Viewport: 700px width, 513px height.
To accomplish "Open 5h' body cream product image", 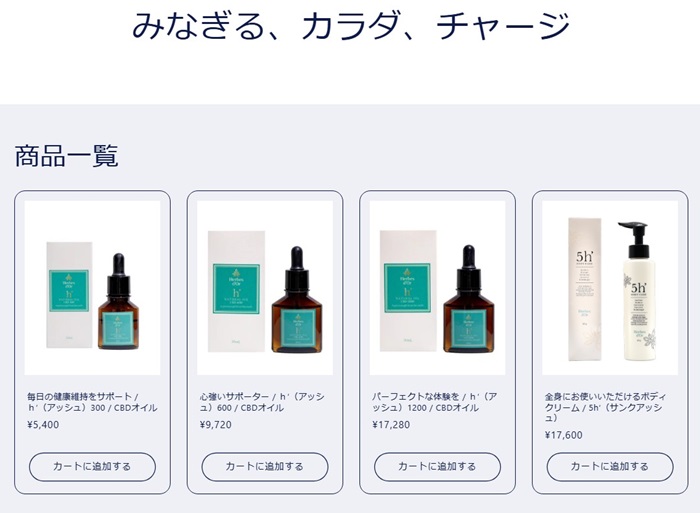I will [x=610, y=288].
